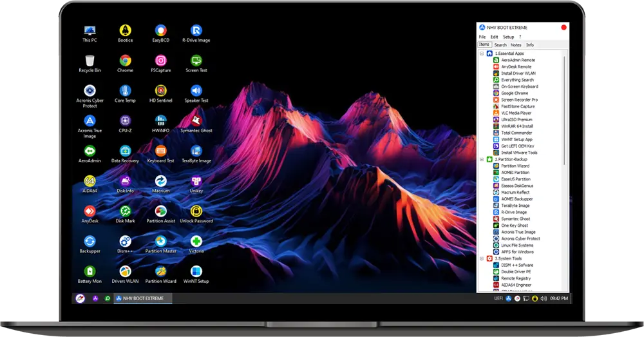
Task: Launch EasyBCD from the desktop
Action: [x=160, y=34]
